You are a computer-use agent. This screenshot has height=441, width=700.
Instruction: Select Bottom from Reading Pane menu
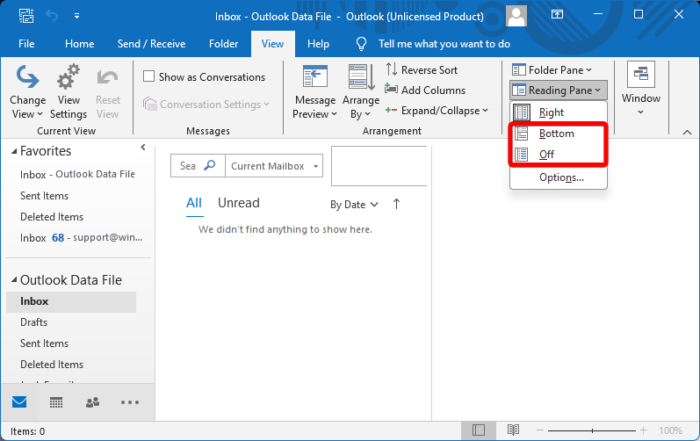pos(557,133)
